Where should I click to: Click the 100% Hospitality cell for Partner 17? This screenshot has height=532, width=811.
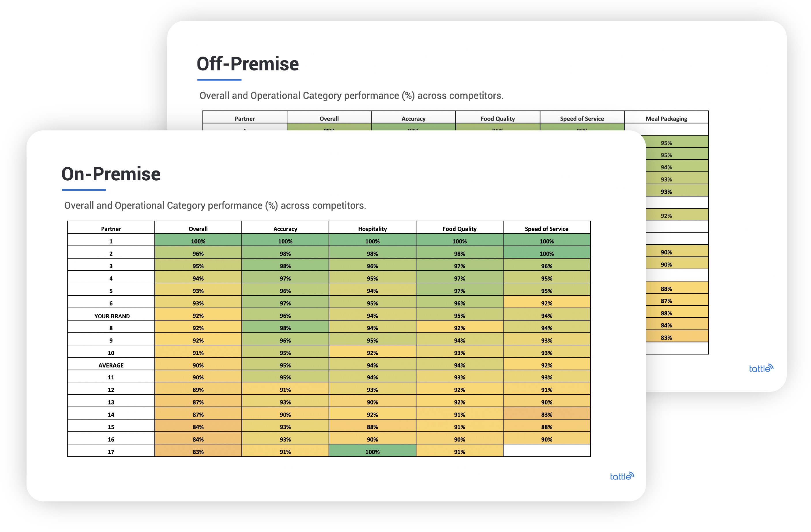(x=372, y=451)
